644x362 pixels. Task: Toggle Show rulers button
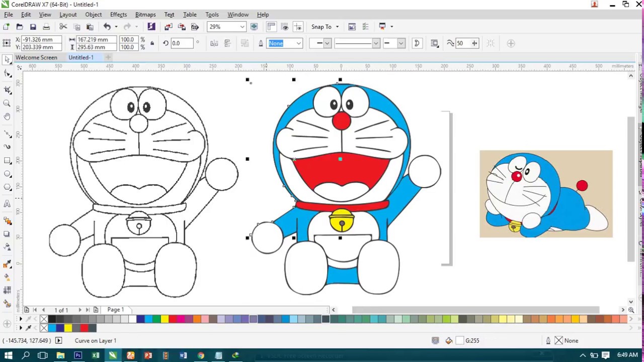[271, 27]
